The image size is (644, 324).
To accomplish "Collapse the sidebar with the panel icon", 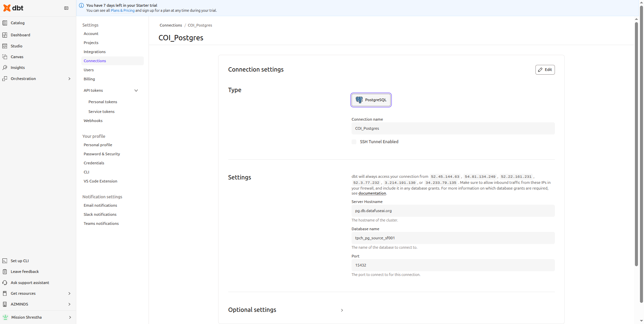I will tap(66, 8).
